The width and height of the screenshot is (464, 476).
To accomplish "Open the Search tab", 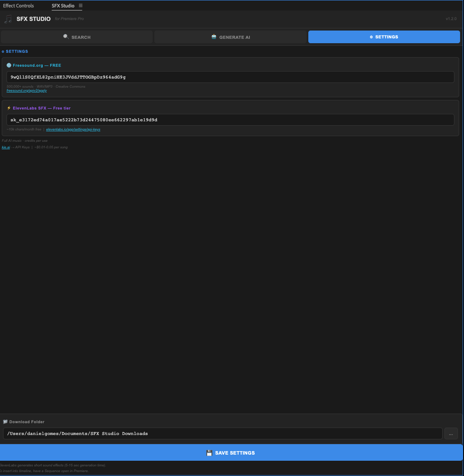I will click(x=77, y=37).
